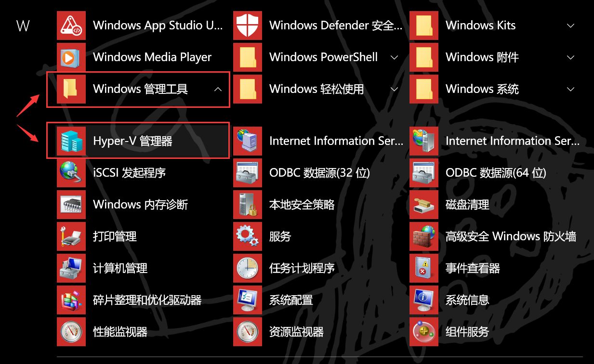This screenshot has height=364, width=594.
Task: Open 本地安全策略 icon
Action: click(248, 204)
